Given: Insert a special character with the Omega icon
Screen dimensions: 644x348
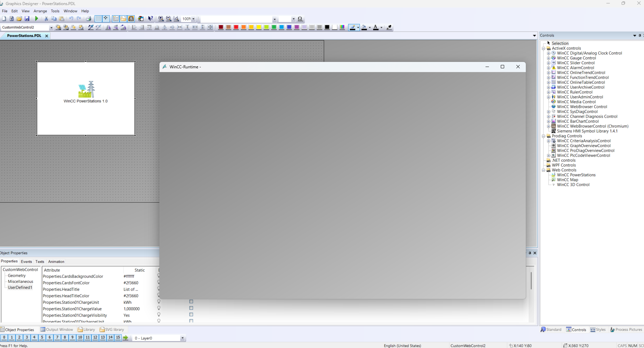Looking at the screenshot, I should click(x=300, y=19).
